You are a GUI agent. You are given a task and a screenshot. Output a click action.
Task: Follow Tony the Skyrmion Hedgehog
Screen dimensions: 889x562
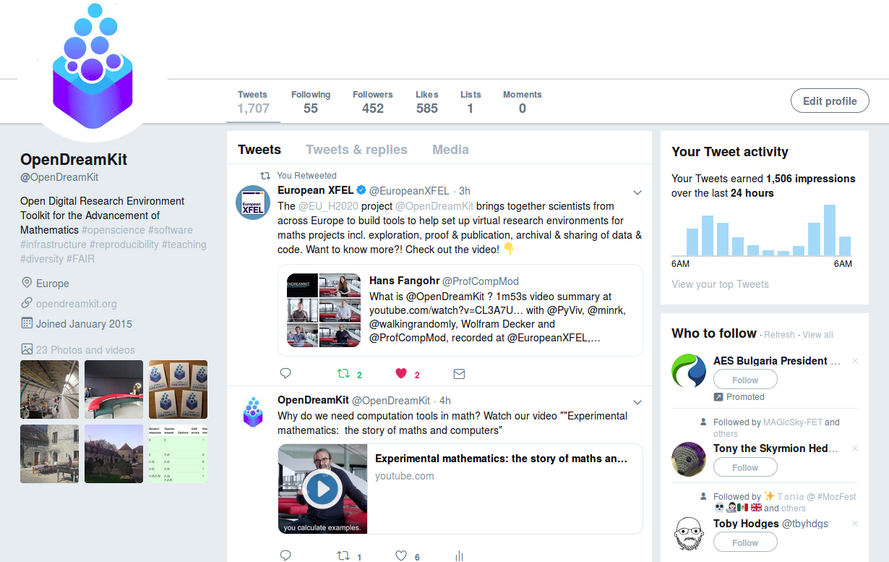tap(745, 468)
